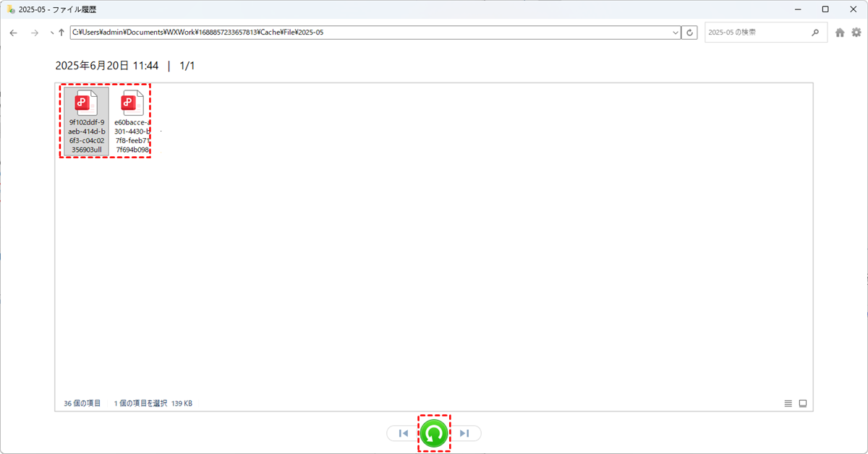Go up one folder level
Viewport: 868px width, 454px height.
click(61, 33)
